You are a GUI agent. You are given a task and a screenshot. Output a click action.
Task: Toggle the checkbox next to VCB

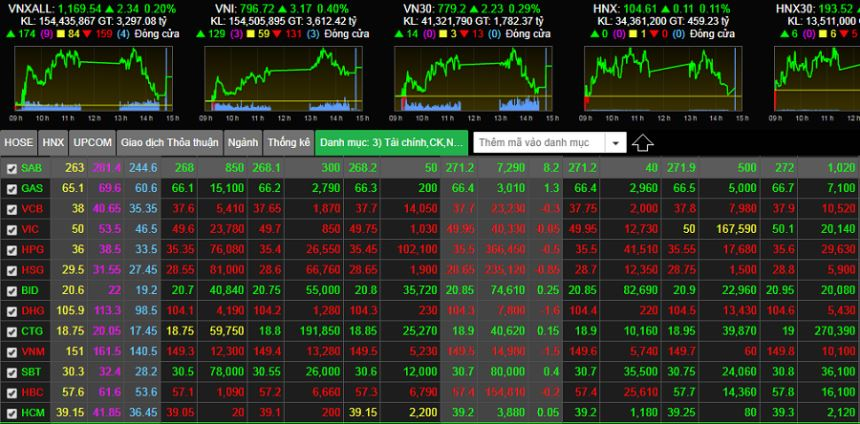click(x=12, y=209)
